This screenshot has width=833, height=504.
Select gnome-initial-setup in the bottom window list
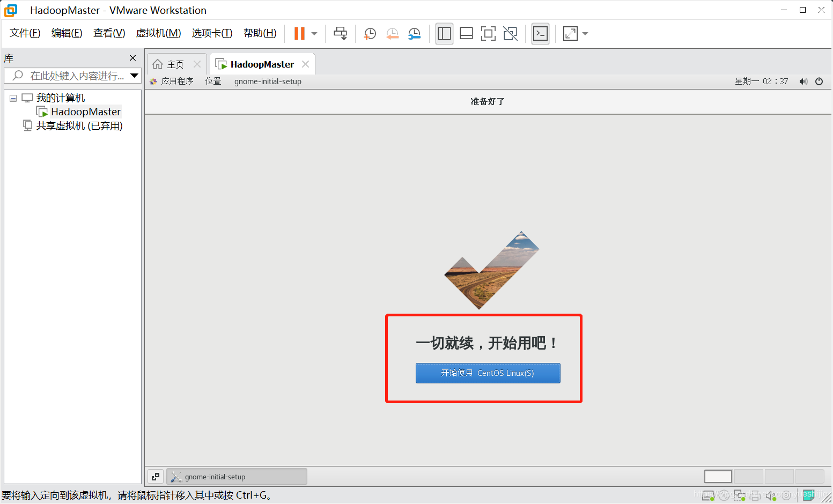pos(237,477)
